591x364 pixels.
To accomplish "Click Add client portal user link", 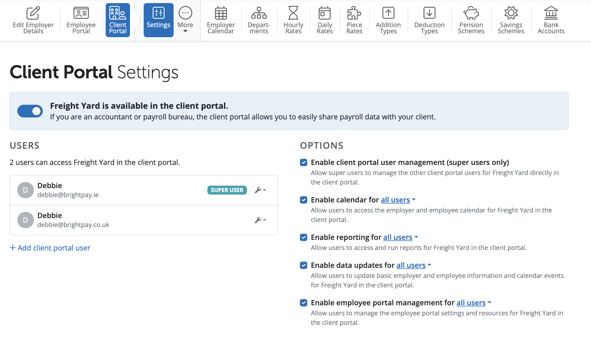I will [50, 248].
